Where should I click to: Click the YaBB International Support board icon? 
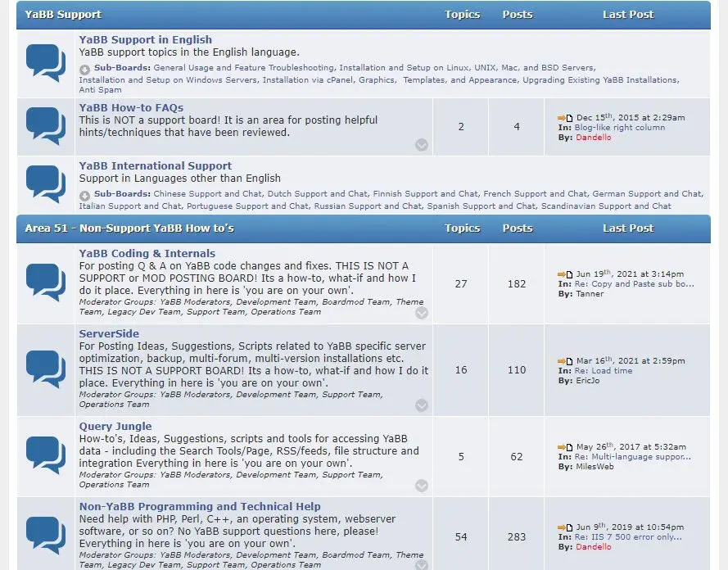click(x=46, y=183)
